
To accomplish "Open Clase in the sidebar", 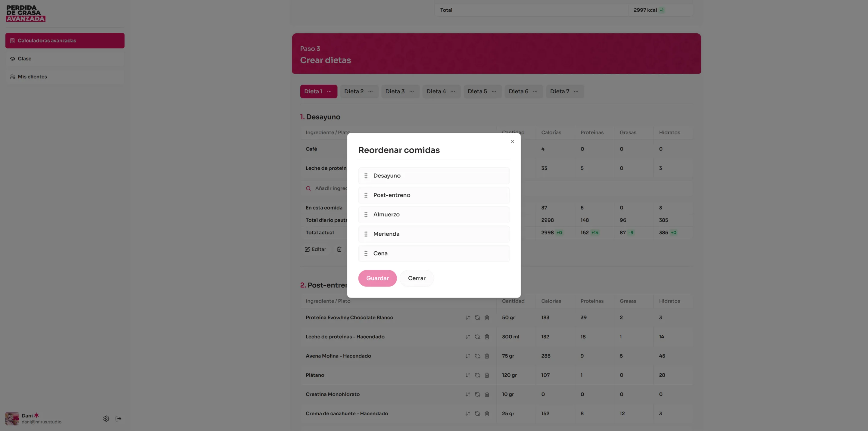I will [x=25, y=59].
